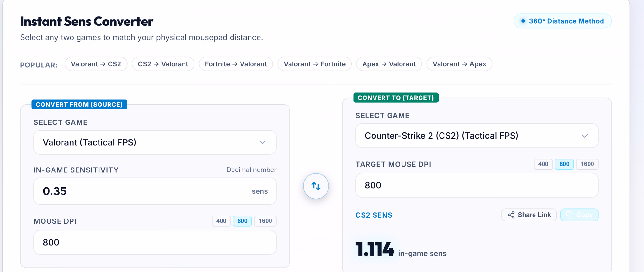The height and width of the screenshot is (272, 644).
Task: Focus the source Mouse DPI input field
Action: [x=155, y=242]
